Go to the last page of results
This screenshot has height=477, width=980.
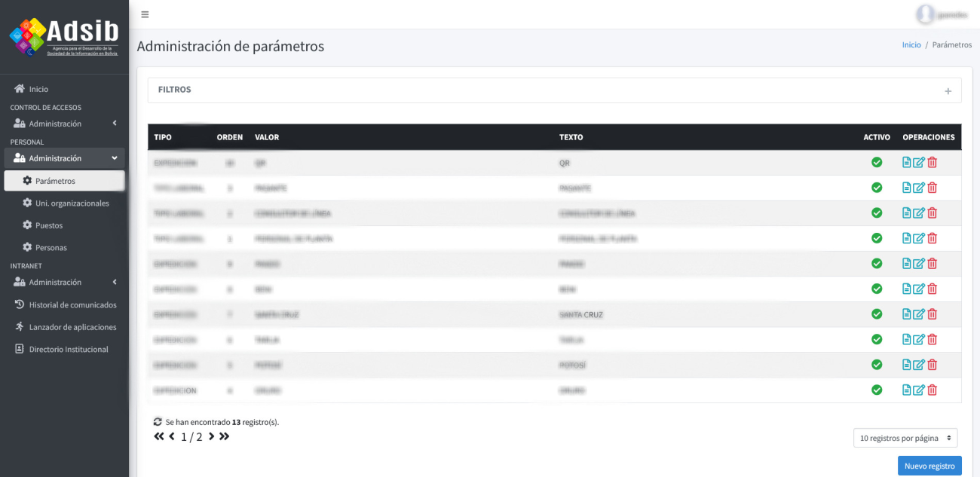[x=225, y=436]
